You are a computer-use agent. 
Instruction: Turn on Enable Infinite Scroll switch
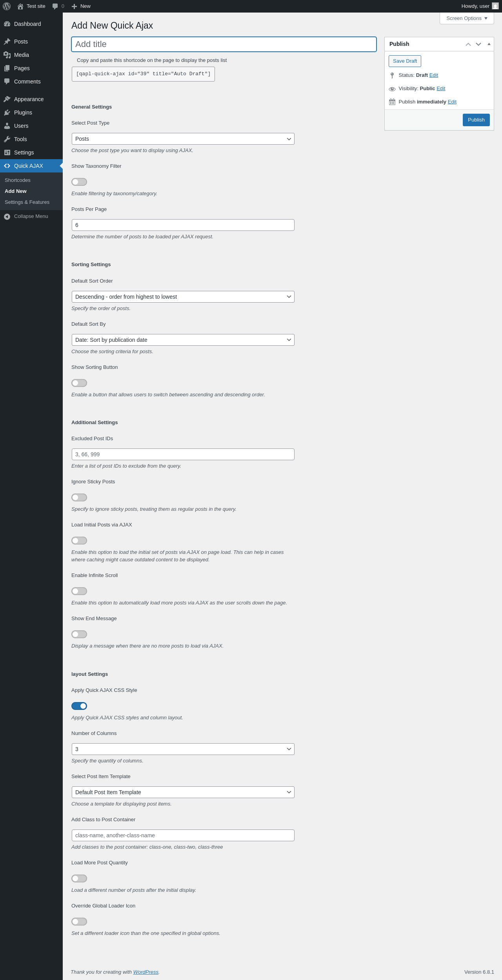79,591
